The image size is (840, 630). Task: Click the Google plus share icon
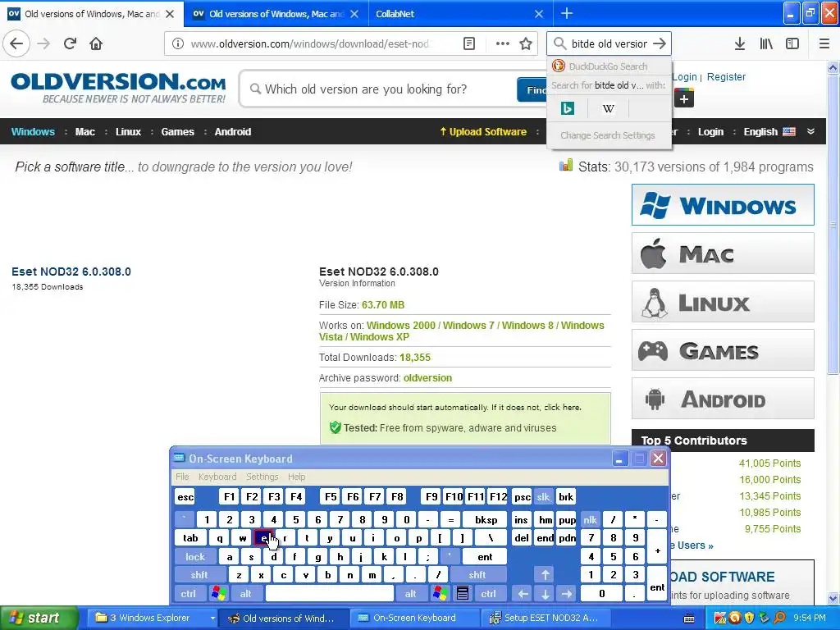[x=683, y=98]
